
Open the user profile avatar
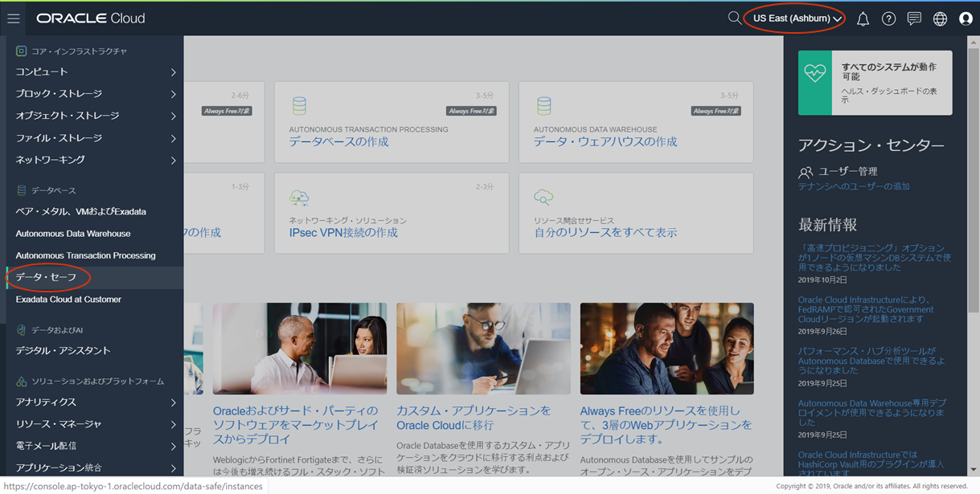(x=966, y=18)
